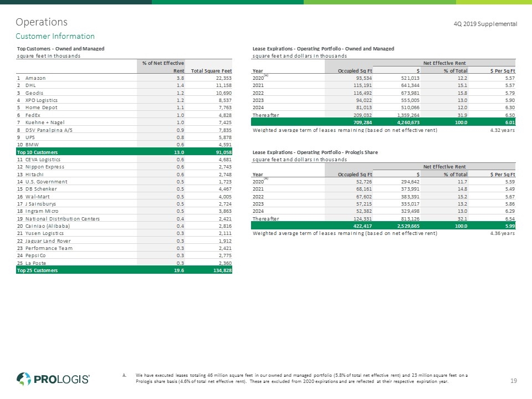Screen dimensions: 532x399
Task: Click the Kuehne + Nagel row label
Action: point(45,122)
